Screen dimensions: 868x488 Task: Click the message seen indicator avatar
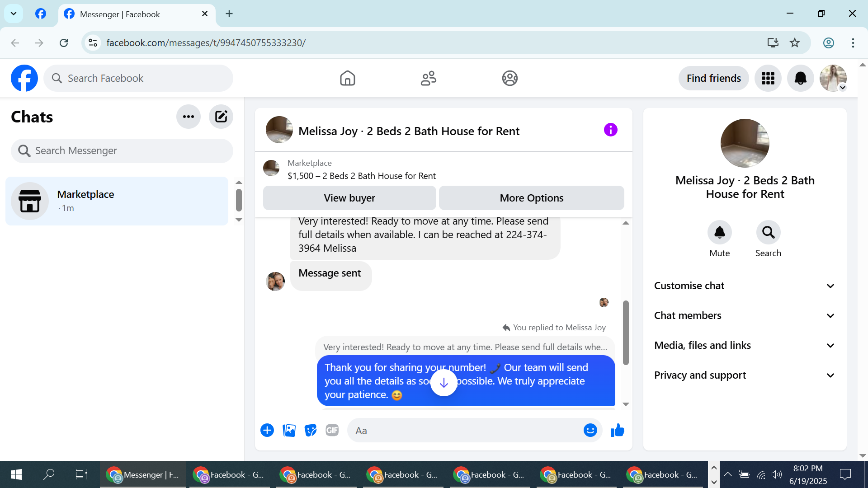click(604, 302)
